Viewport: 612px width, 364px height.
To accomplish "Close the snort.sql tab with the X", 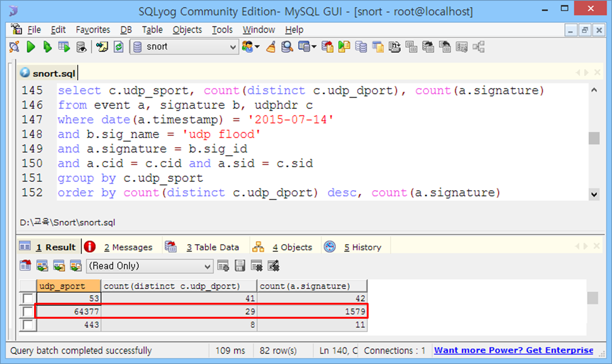I will tap(597, 72).
